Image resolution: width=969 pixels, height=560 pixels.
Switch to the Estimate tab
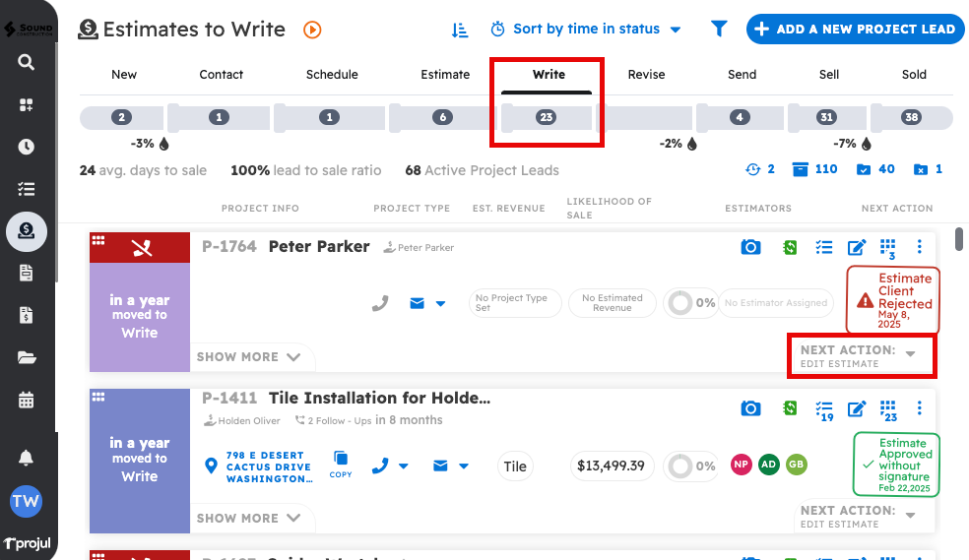pos(445,75)
